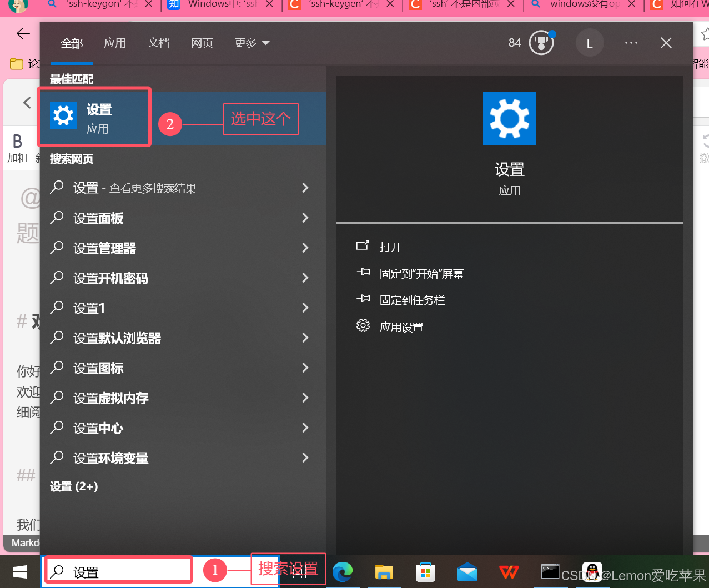Switch to the 文档 tab
Image resolution: width=709 pixels, height=588 pixels.
[158, 42]
